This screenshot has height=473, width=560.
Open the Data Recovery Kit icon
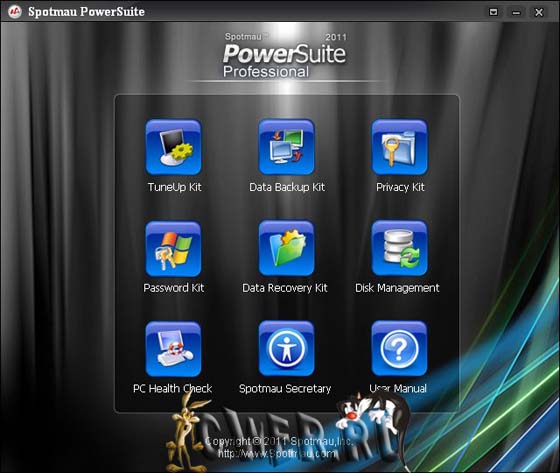(286, 249)
